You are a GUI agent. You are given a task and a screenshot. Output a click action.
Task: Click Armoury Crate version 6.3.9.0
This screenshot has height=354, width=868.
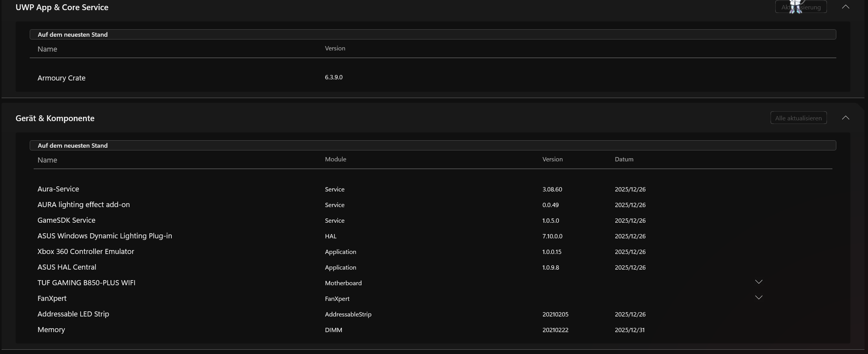point(334,77)
